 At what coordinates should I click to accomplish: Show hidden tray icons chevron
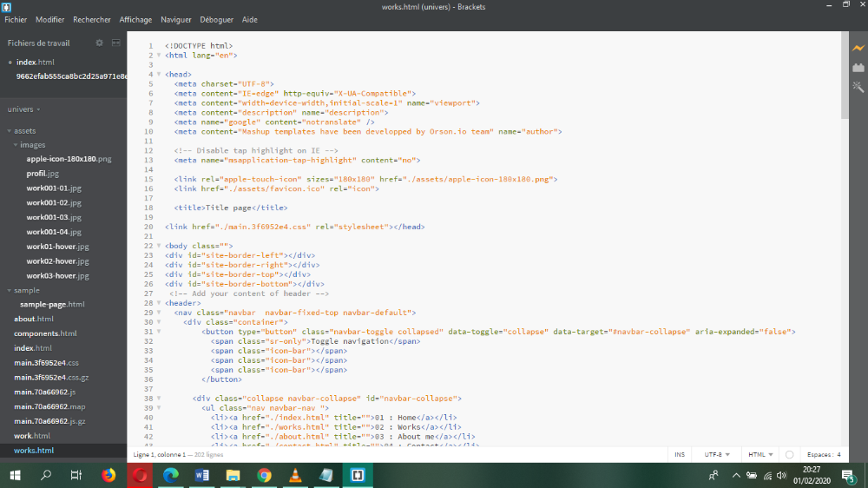click(736, 475)
